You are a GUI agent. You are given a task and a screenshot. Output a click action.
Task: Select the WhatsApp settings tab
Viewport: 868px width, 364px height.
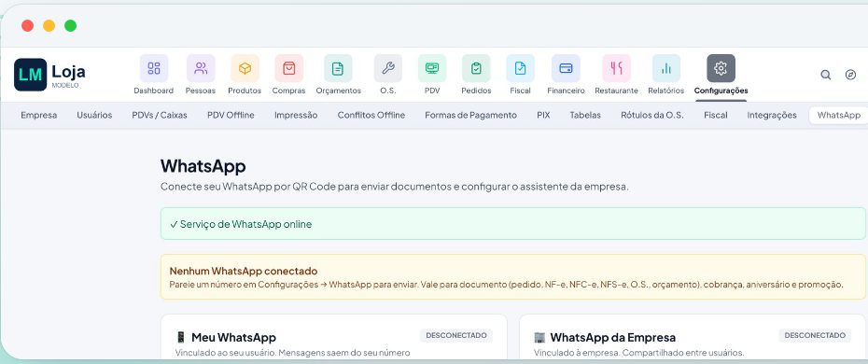[839, 115]
